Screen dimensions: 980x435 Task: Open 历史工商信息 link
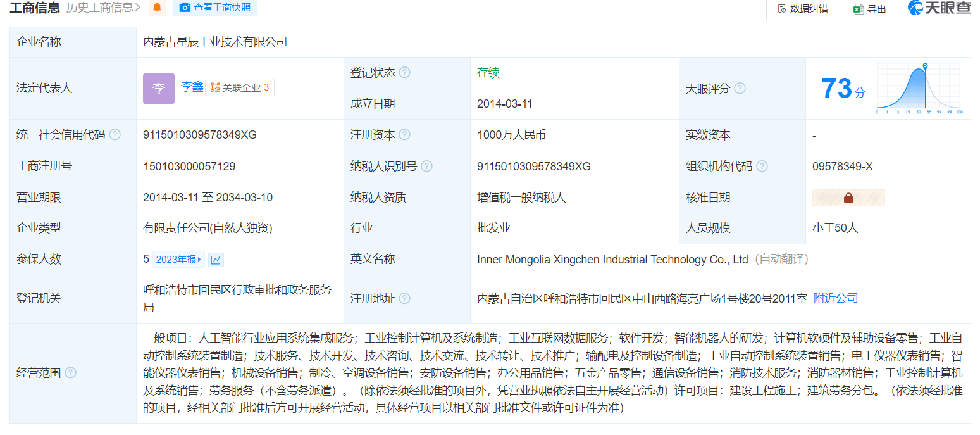point(103,8)
